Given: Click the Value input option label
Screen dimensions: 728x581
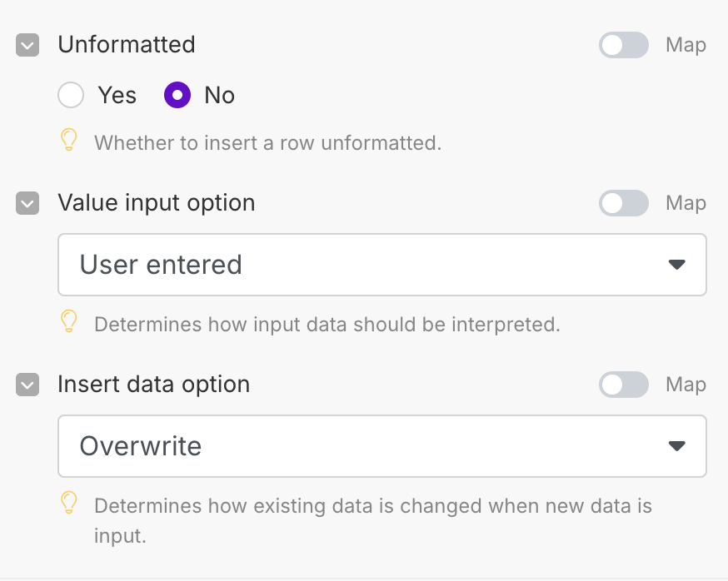Looking at the screenshot, I should [x=157, y=203].
